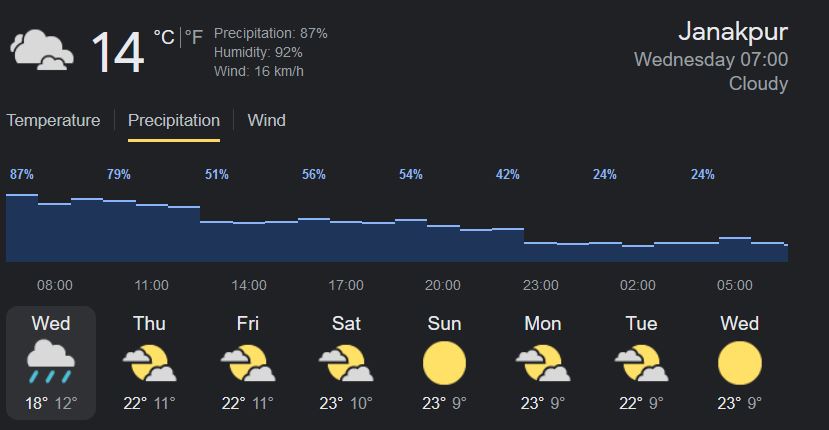Click the 54% precipitation value
The width and height of the screenshot is (829, 430).
click(411, 175)
